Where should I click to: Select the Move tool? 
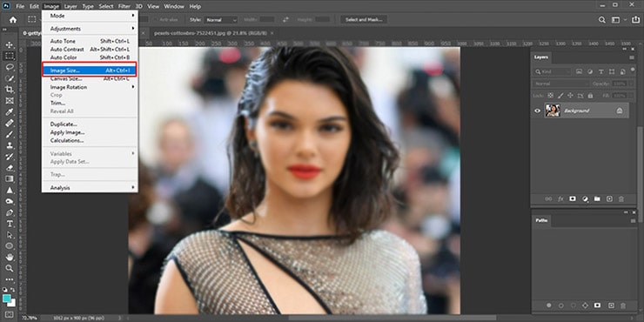[9, 44]
